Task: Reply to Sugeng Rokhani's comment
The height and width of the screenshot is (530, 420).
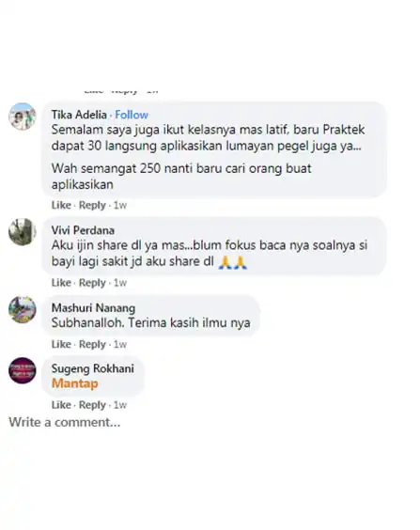Action: point(92,405)
